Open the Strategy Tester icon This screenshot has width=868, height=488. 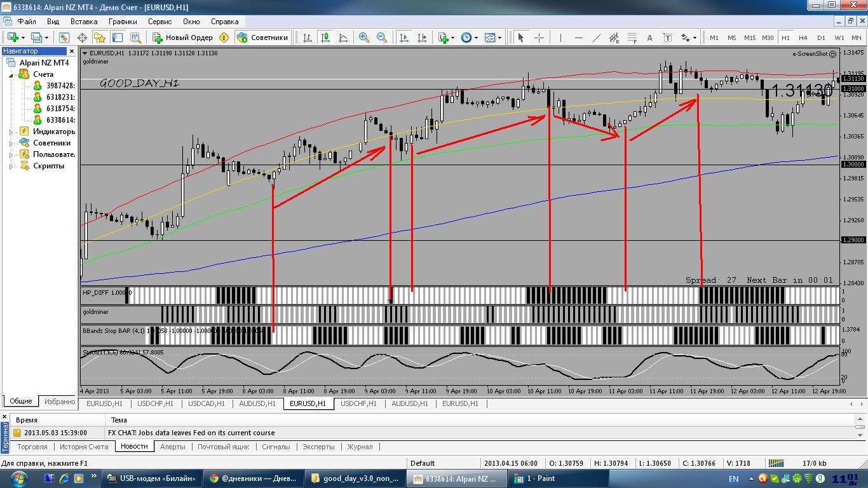[x=135, y=37]
